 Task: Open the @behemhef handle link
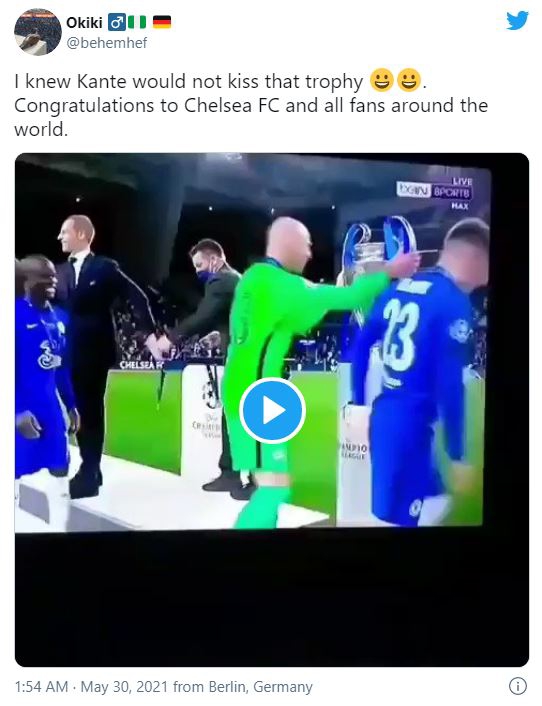pyautogui.click(x=107, y=43)
